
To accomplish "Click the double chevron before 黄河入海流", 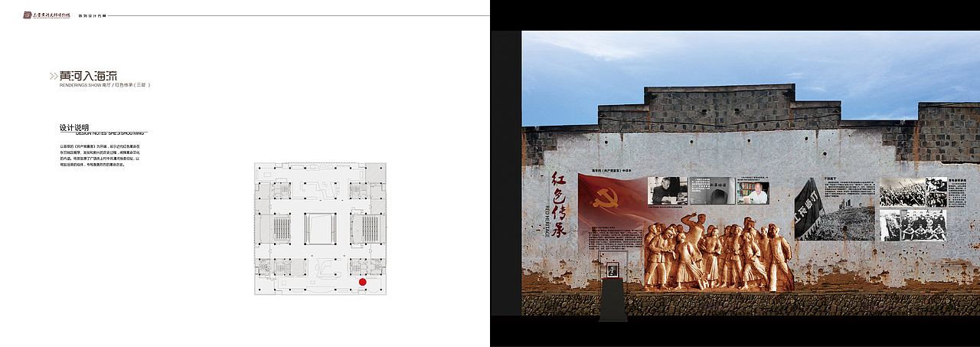I will pos(53,76).
